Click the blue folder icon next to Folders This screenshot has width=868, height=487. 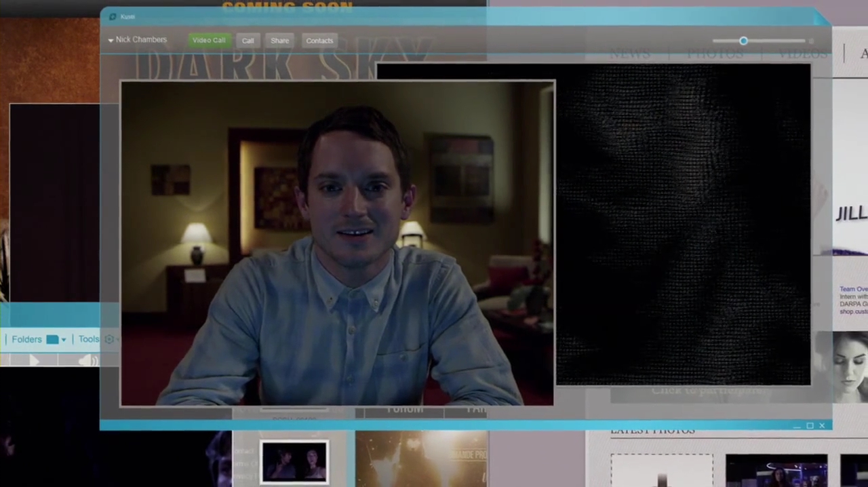point(52,339)
